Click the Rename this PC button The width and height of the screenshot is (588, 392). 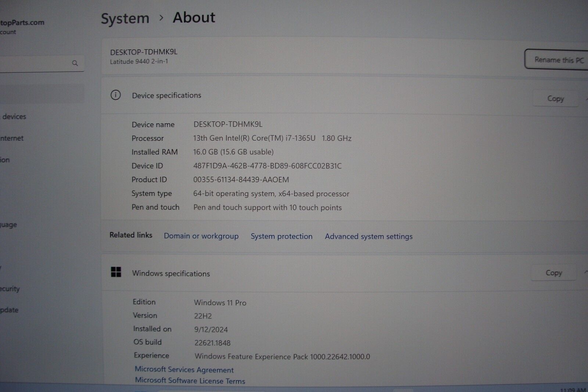pyautogui.click(x=557, y=59)
